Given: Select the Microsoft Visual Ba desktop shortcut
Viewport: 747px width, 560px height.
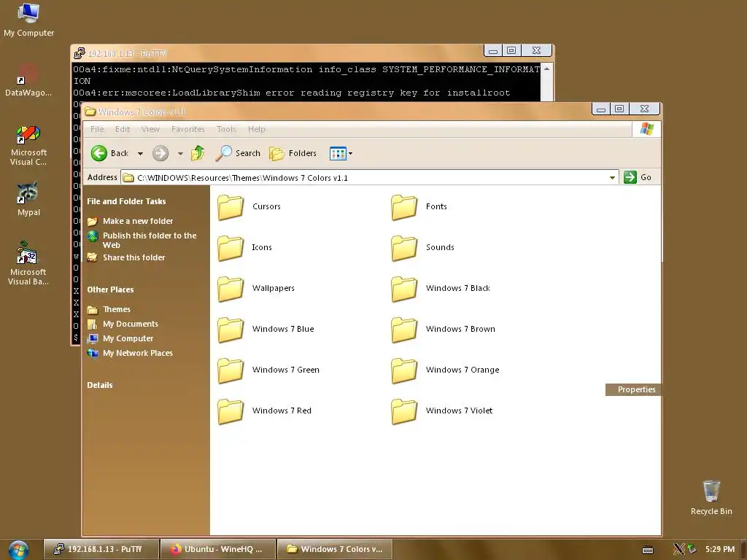Looking at the screenshot, I should coord(28,263).
